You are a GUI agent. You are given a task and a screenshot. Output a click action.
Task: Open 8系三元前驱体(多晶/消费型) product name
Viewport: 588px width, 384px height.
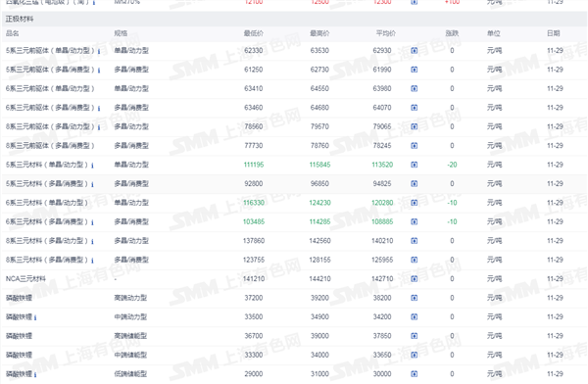click(50, 146)
